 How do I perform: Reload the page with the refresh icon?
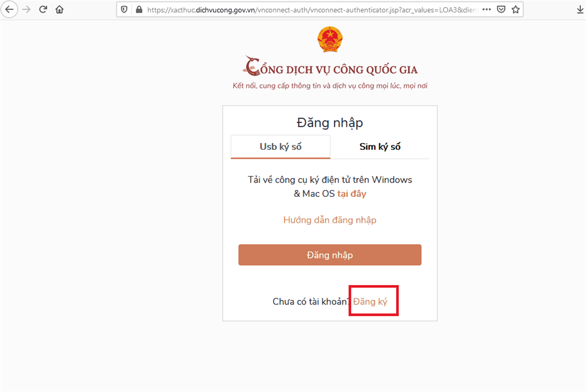pos(43,9)
